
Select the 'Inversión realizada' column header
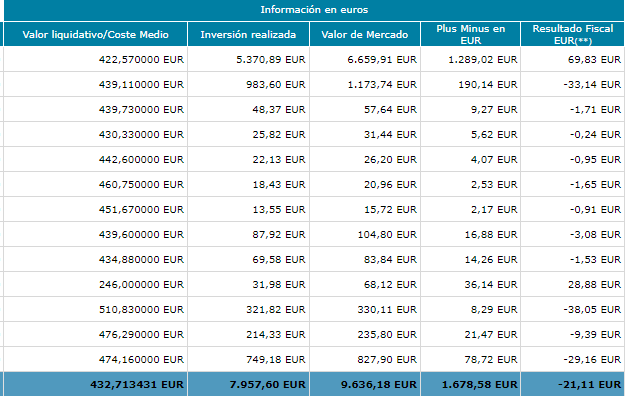pyautogui.click(x=248, y=34)
